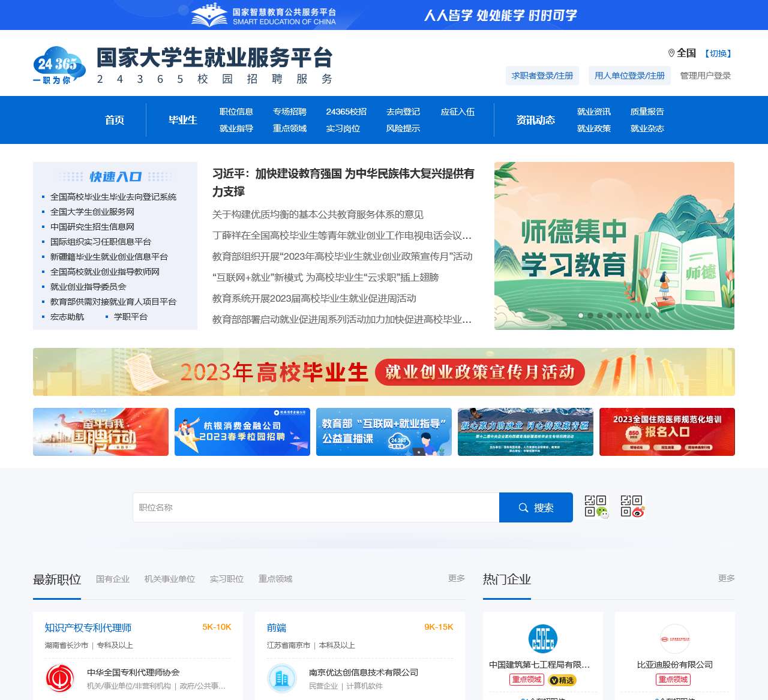Open 学职平台 quick link
The height and width of the screenshot is (700, 768).
131,317
